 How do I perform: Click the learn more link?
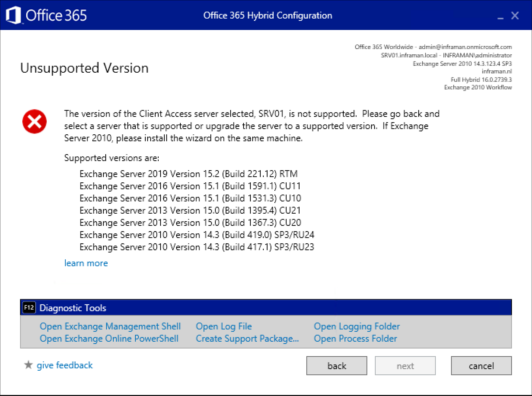tap(86, 263)
